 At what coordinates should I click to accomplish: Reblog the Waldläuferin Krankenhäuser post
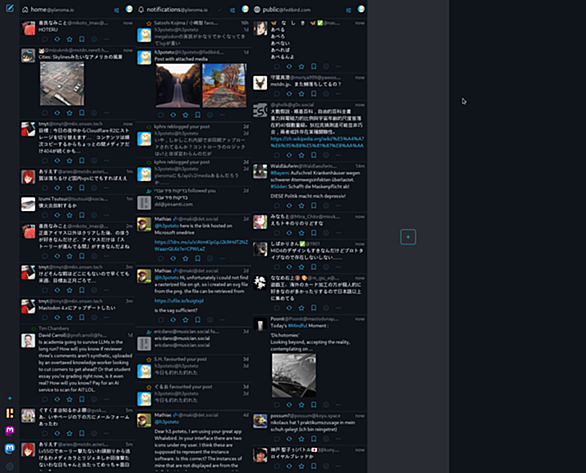click(289, 205)
